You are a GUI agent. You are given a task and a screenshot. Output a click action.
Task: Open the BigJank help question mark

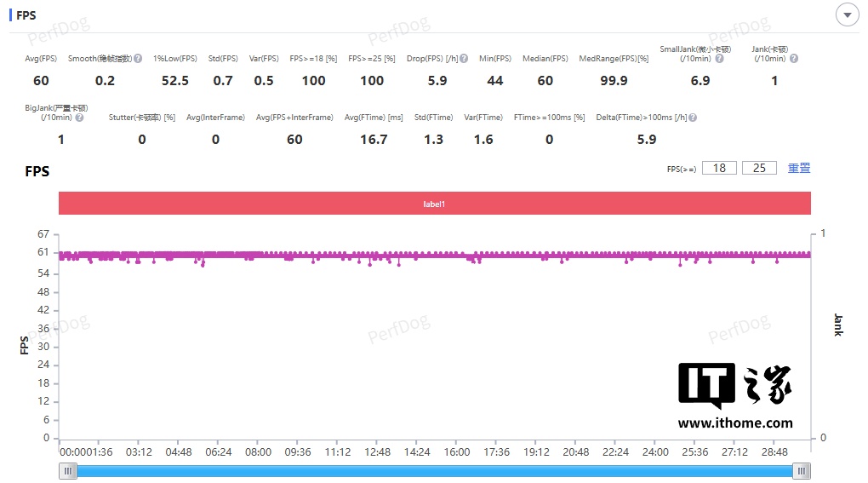point(79,118)
